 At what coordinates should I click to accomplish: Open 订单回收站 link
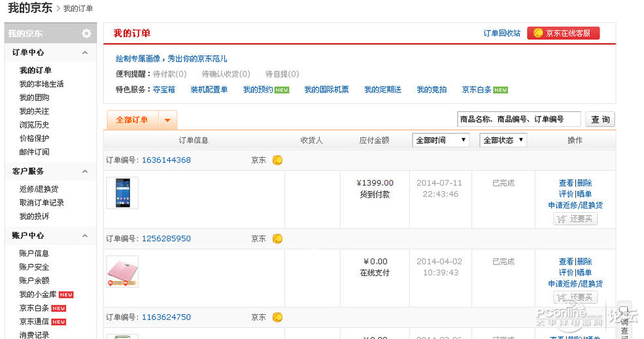(502, 33)
